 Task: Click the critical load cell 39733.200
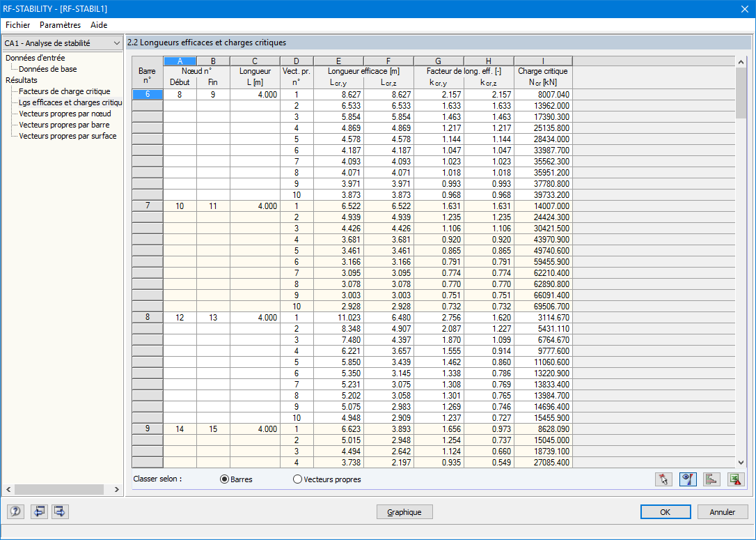pos(543,195)
